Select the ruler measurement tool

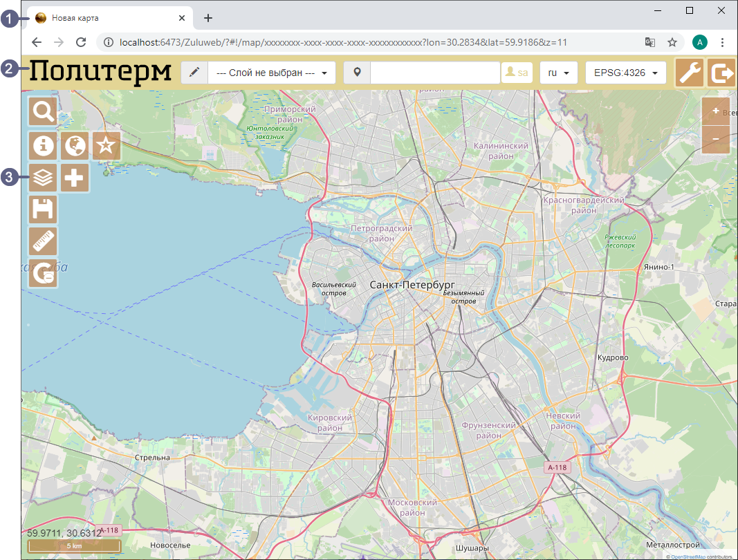tap(43, 241)
